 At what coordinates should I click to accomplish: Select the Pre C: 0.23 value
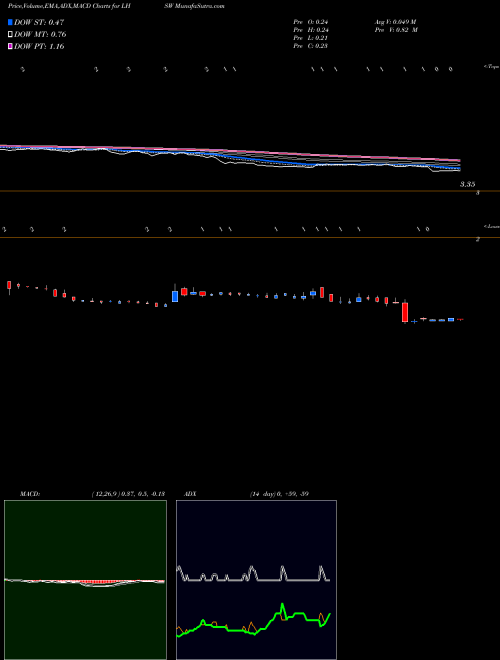pos(311,46)
